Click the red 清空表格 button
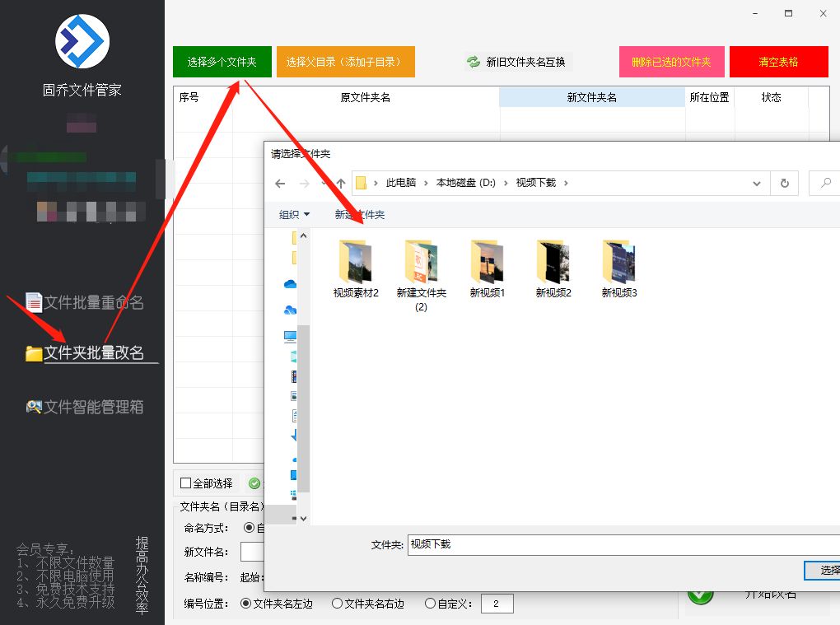Screen dimensions: 840x625 coord(778,62)
